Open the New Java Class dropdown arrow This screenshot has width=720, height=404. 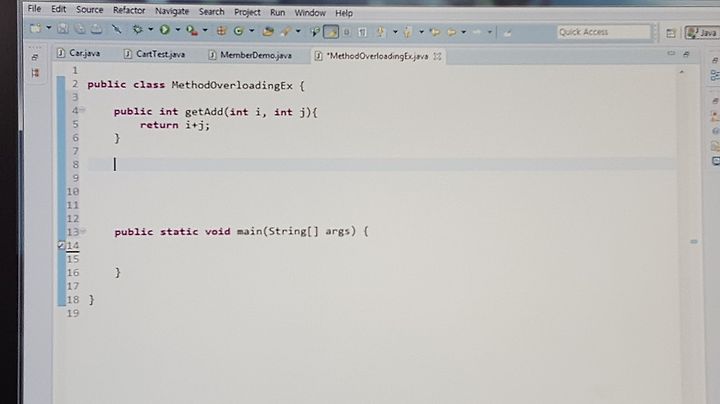click(x=252, y=31)
